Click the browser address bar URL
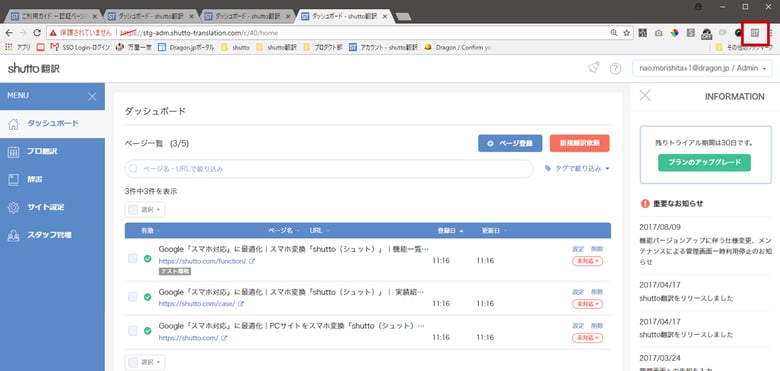Viewport: 780px width, 371px height. (x=206, y=33)
